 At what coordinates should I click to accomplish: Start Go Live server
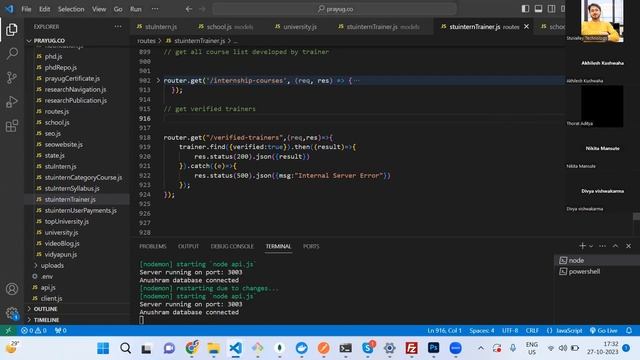603,330
